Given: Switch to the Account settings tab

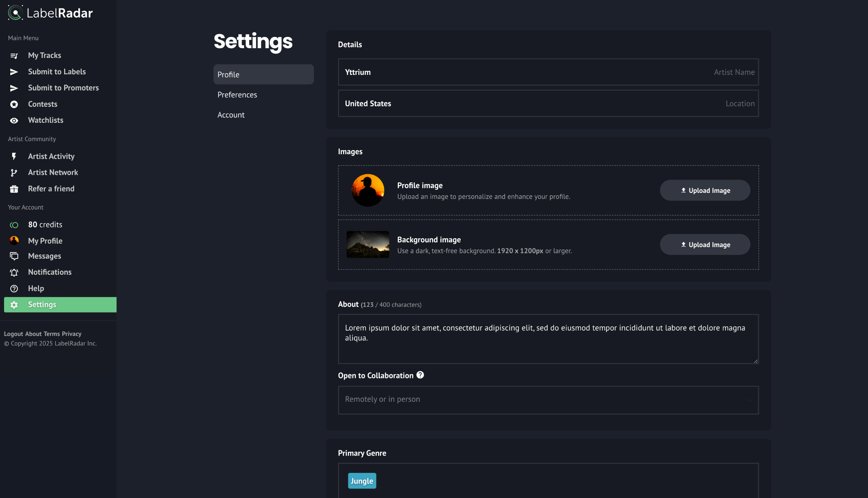Looking at the screenshot, I should click(x=231, y=115).
